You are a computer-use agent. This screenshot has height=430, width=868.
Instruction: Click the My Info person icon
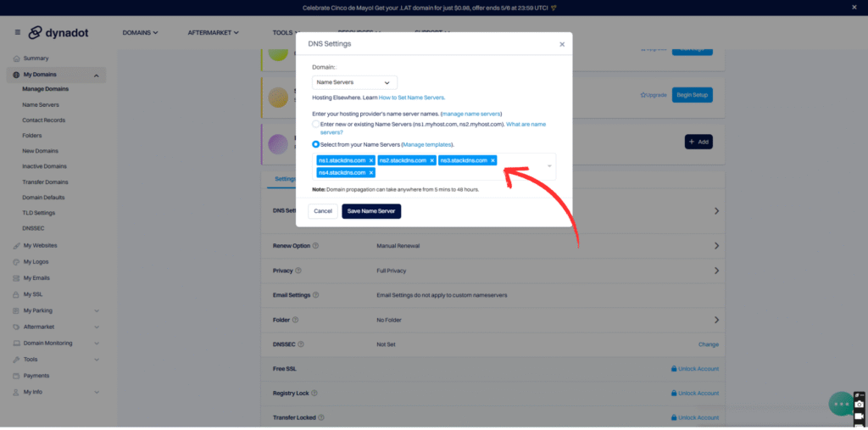coord(16,392)
